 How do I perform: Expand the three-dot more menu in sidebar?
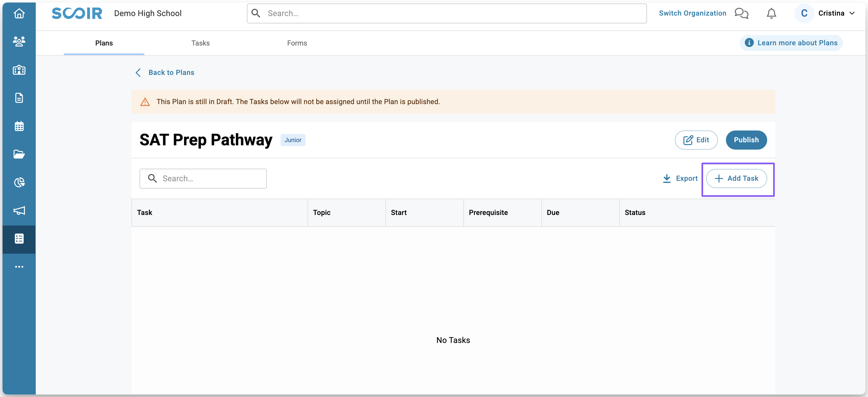coord(19,267)
